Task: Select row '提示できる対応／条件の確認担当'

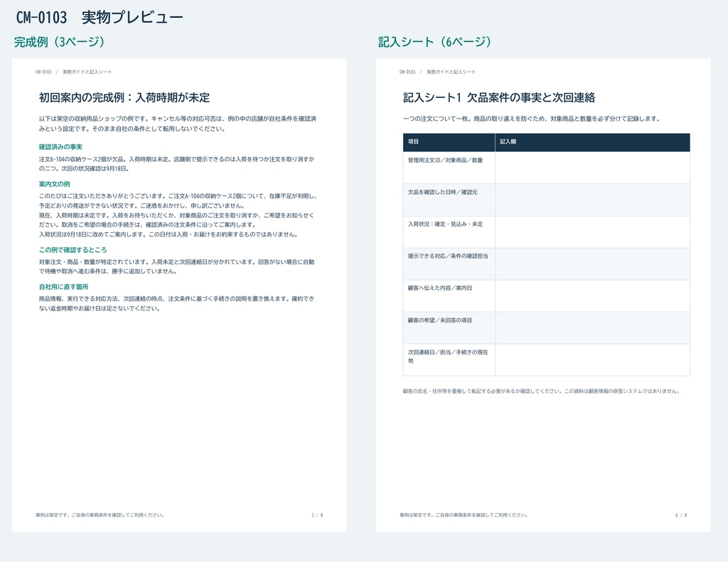Action: [x=547, y=264]
